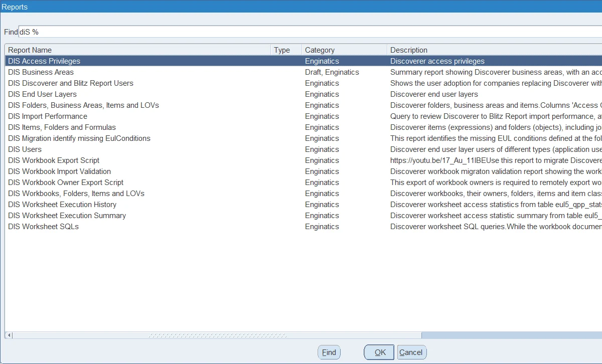Click description 'Discoverer items (expressions) and folders'

[496, 127]
